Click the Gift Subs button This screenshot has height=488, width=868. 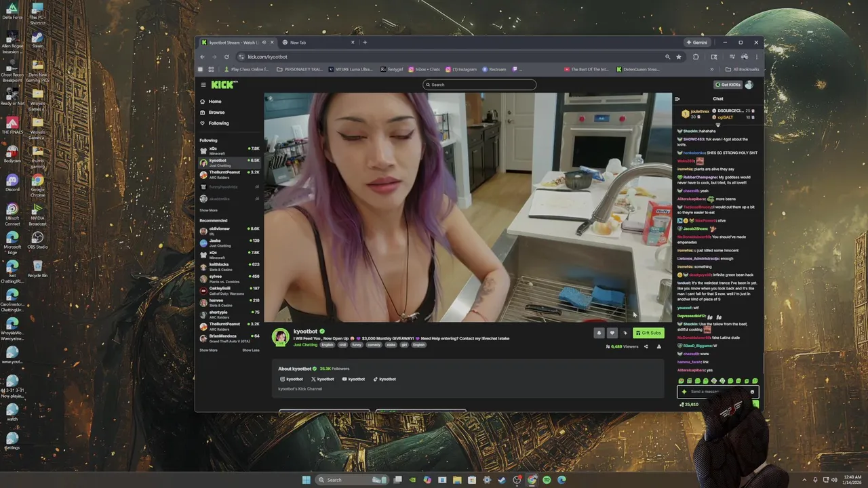tap(648, 333)
